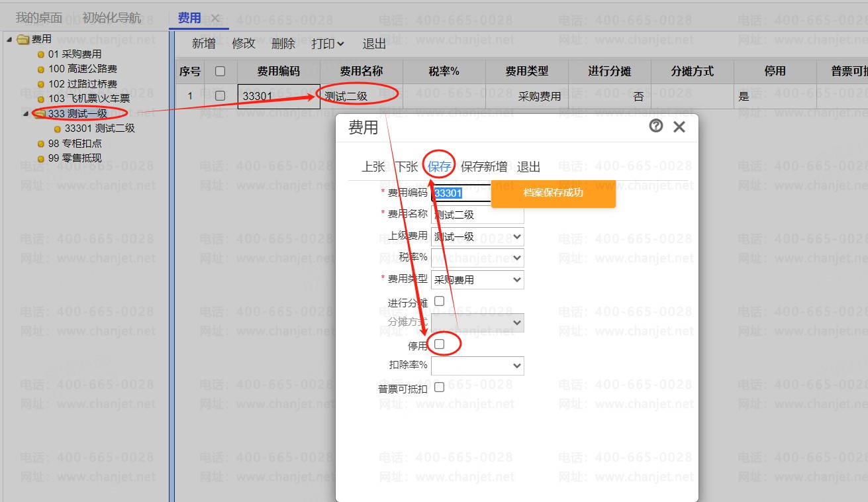Open the 上级费用 dropdown
Viewport: 868px width, 502px height.
(477, 236)
